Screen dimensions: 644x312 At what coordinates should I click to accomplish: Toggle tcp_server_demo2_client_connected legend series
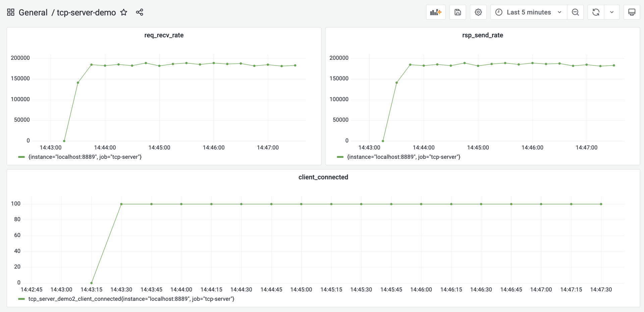[131, 299]
